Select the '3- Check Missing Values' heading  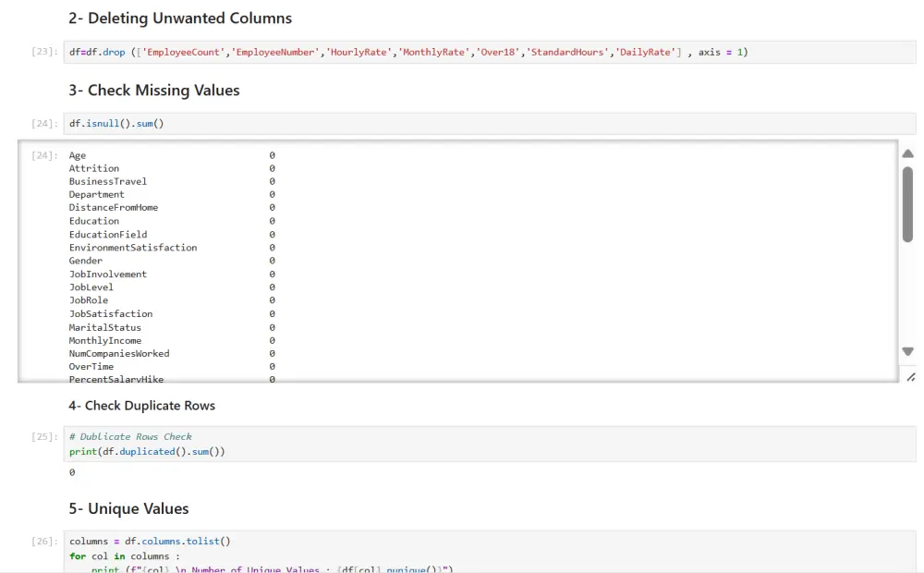pos(154,91)
